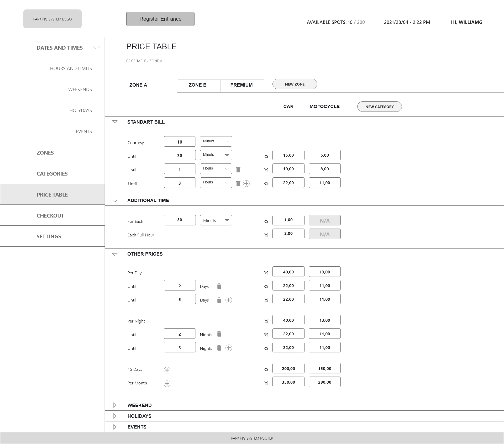Click the N/A field in For Each row
The width and height of the screenshot is (504, 444).
tap(325, 220)
